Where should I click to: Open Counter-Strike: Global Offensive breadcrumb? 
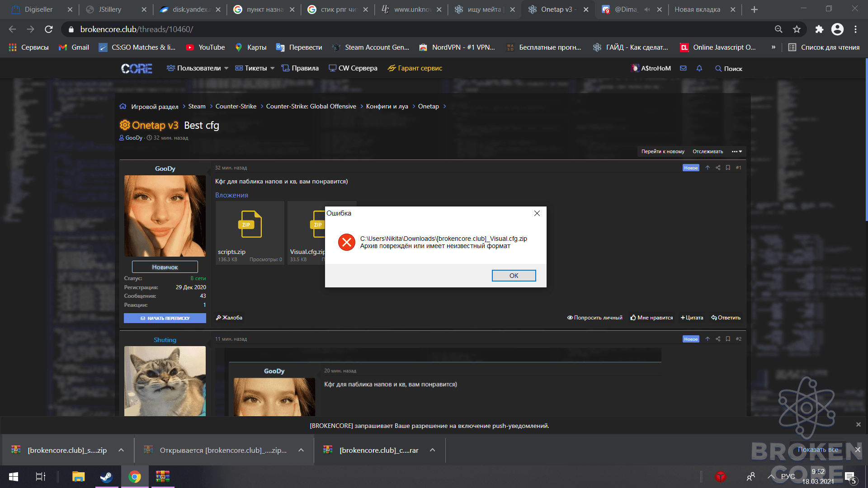tap(311, 106)
